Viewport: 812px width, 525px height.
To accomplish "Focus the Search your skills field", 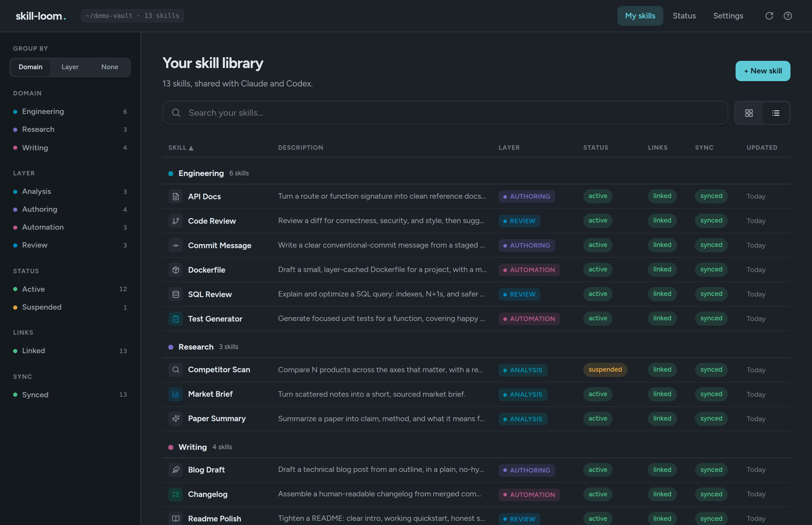I will tap(445, 113).
